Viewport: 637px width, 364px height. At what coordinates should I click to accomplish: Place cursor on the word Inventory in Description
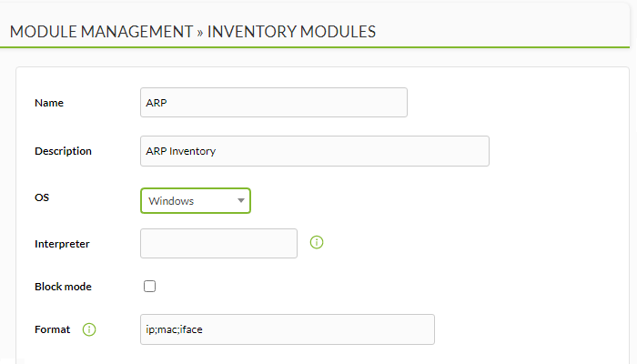pos(192,151)
